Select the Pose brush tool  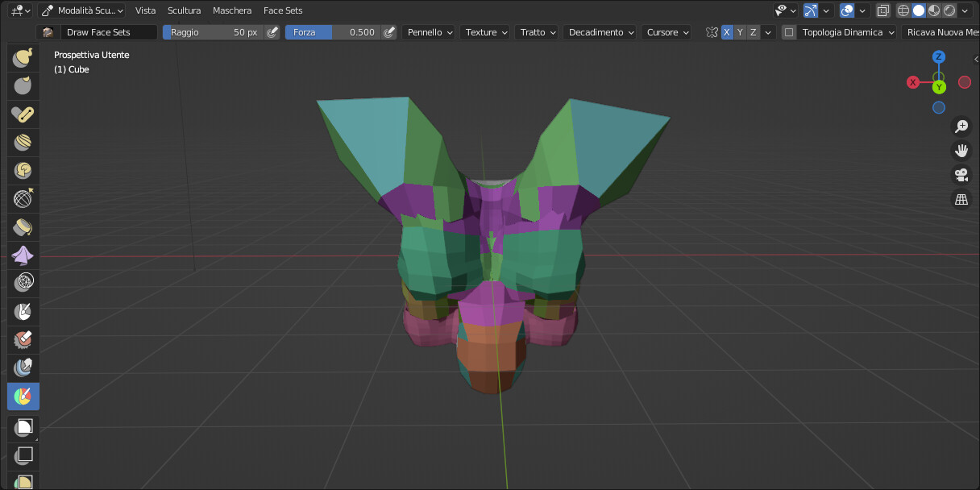23,114
